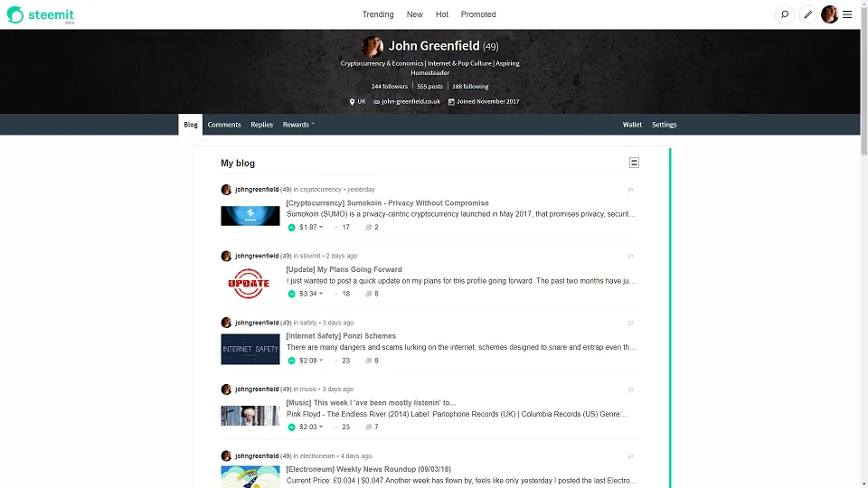Open comments on the Ponzi Schemes post

pyautogui.click(x=372, y=361)
